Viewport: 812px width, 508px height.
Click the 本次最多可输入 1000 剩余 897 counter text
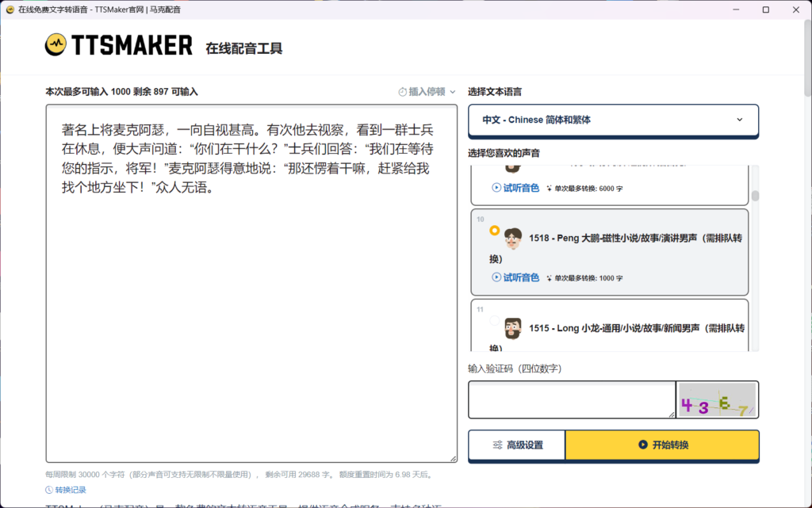tap(121, 92)
